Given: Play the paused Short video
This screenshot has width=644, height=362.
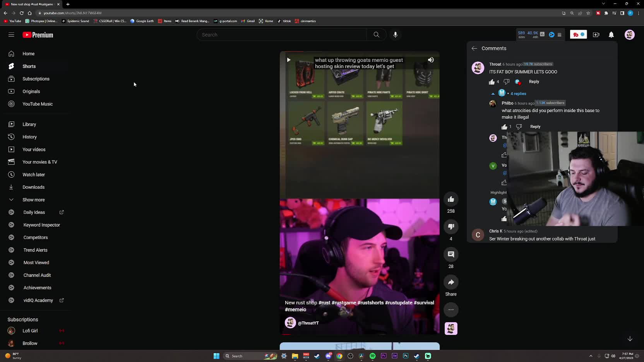Looking at the screenshot, I should click(288, 60).
